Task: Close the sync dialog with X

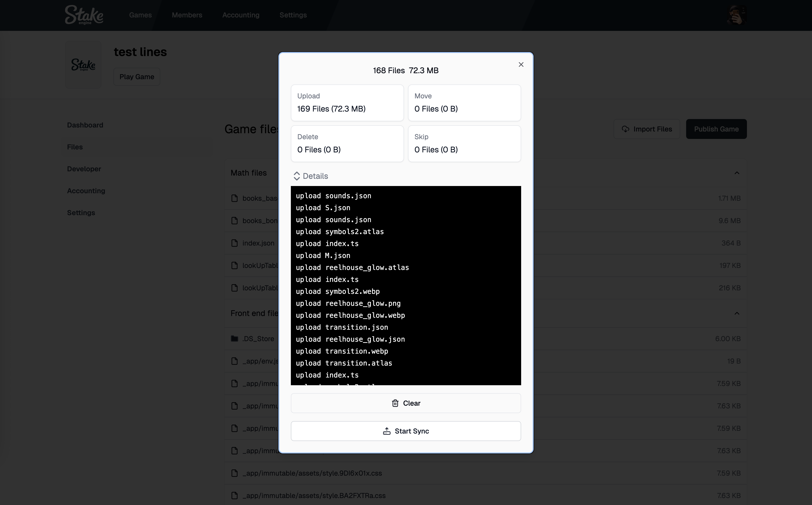Action: [521, 64]
